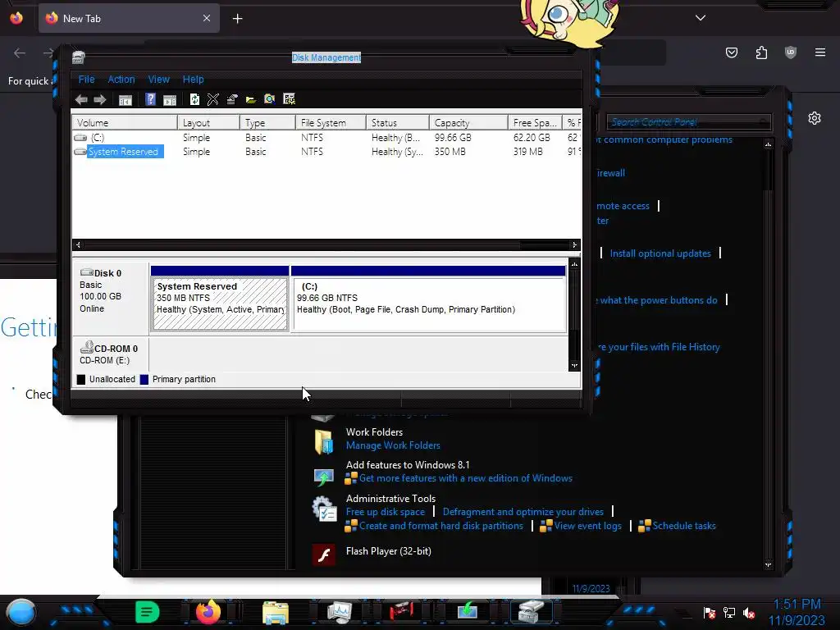Click the Start orb on taskbar

(21, 612)
